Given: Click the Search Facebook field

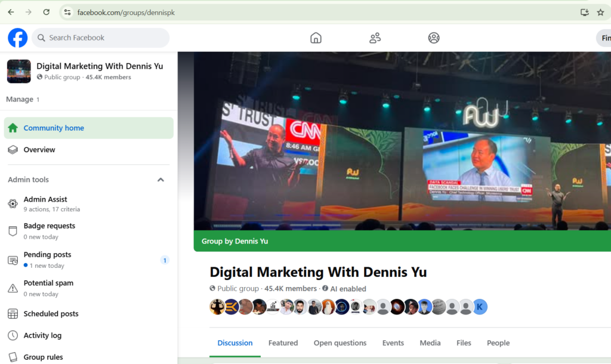Looking at the screenshot, I should tap(100, 38).
